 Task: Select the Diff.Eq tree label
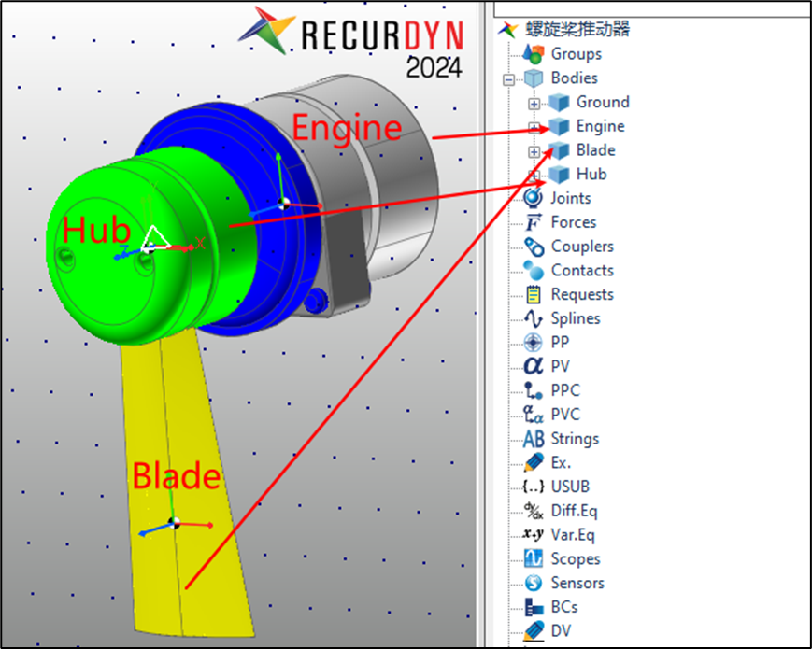(x=575, y=511)
